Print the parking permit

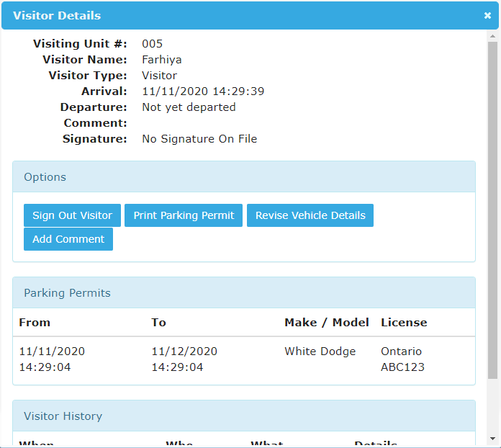point(184,215)
